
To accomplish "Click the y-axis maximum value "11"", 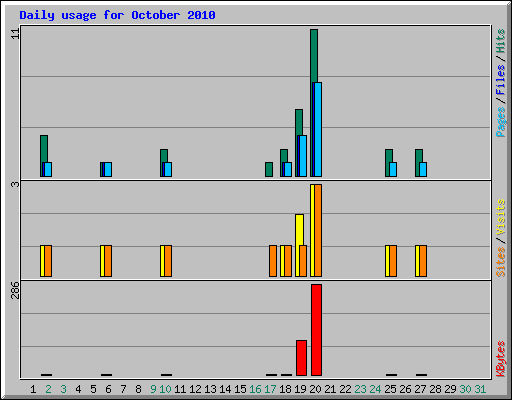I will point(15,33).
